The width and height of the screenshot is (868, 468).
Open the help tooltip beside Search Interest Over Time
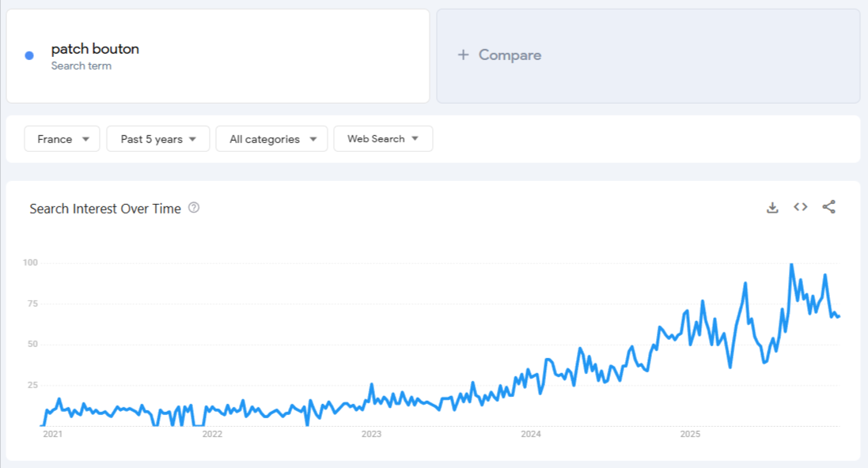[x=195, y=207]
